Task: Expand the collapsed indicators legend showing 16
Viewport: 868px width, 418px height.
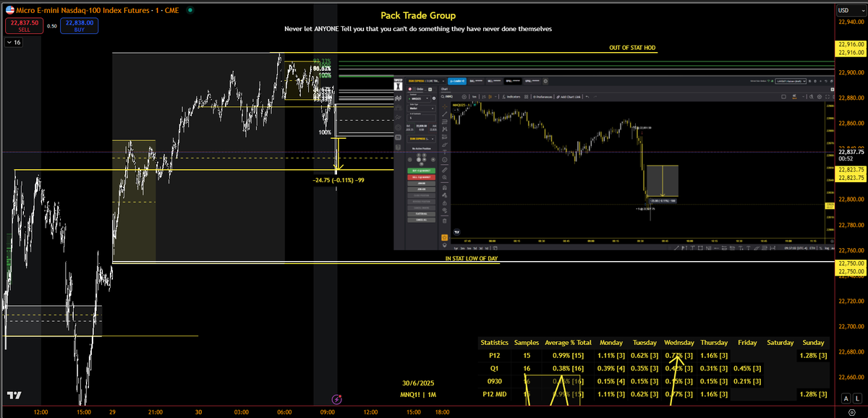Action: point(14,43)
